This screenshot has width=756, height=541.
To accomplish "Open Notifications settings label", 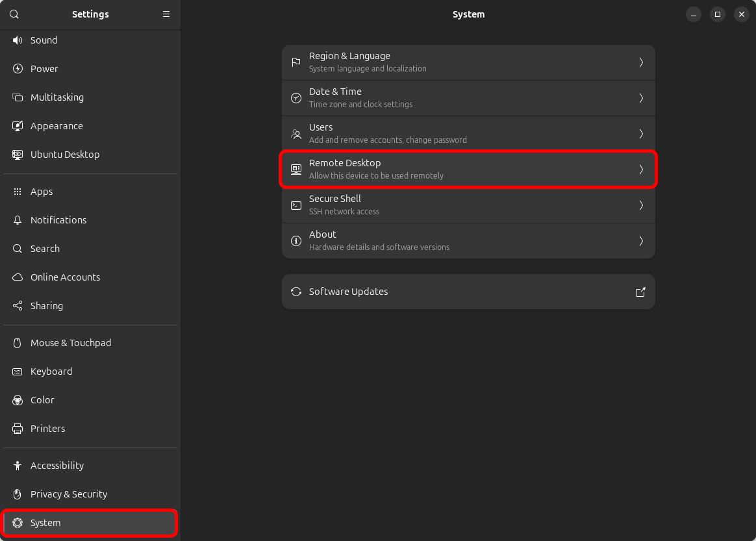I will point(58,220).
